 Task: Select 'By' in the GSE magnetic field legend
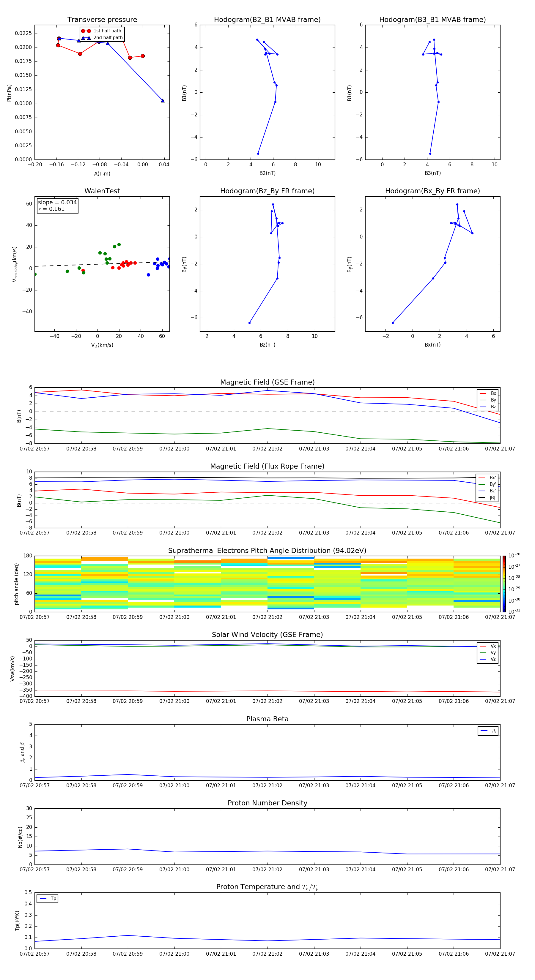coord(488,400)
